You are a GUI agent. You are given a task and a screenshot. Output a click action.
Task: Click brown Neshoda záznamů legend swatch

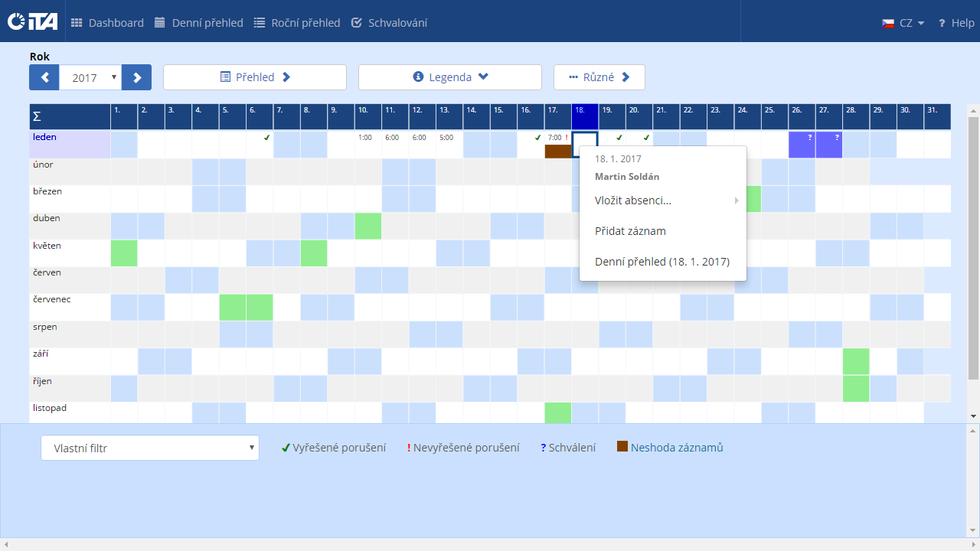(x=622, y=447)
